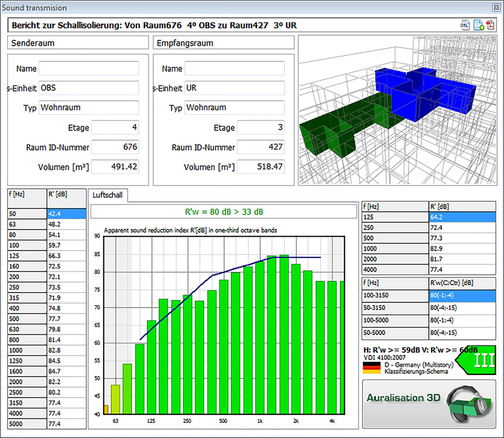Close the Sound transmission window
The image size is (504, 438).
[x=496, y=8]
